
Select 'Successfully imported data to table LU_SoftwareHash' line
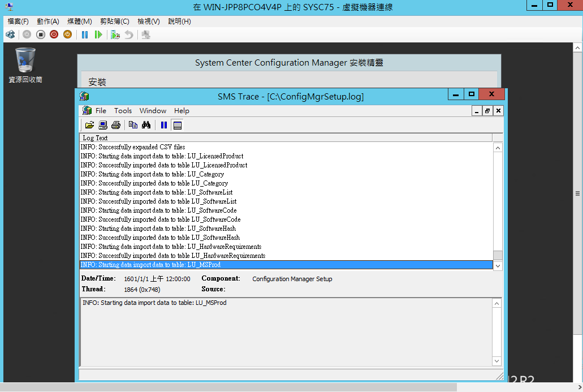[286, 237]
